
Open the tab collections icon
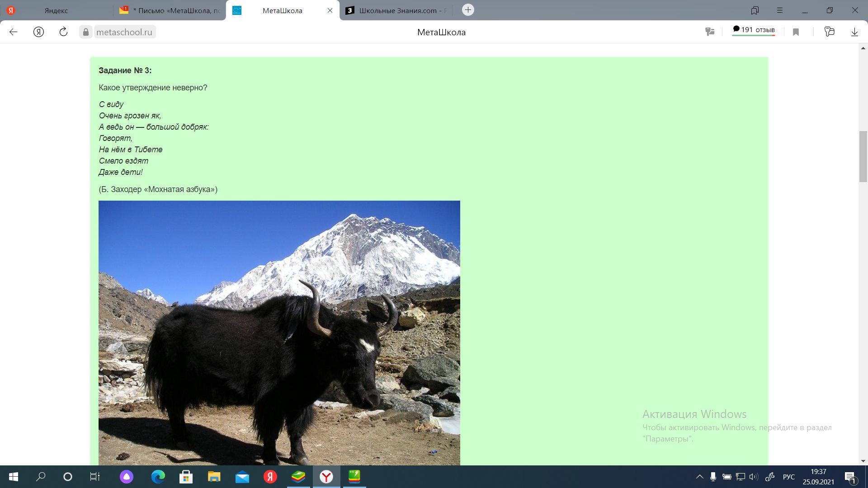(x=755, y=10)
